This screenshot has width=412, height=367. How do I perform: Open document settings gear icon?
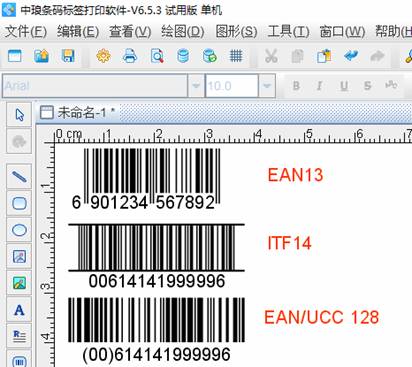103,56
